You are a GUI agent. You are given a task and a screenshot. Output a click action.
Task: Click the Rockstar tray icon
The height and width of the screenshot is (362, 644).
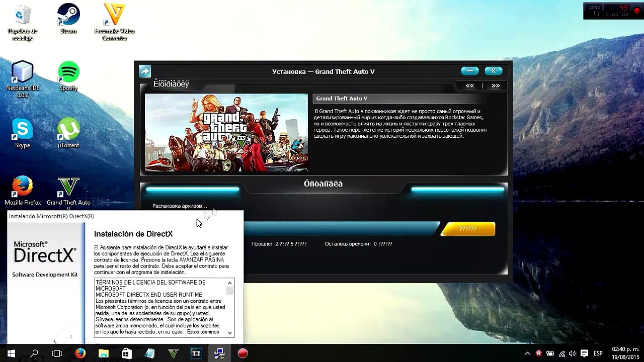click(x=538, y=353)
